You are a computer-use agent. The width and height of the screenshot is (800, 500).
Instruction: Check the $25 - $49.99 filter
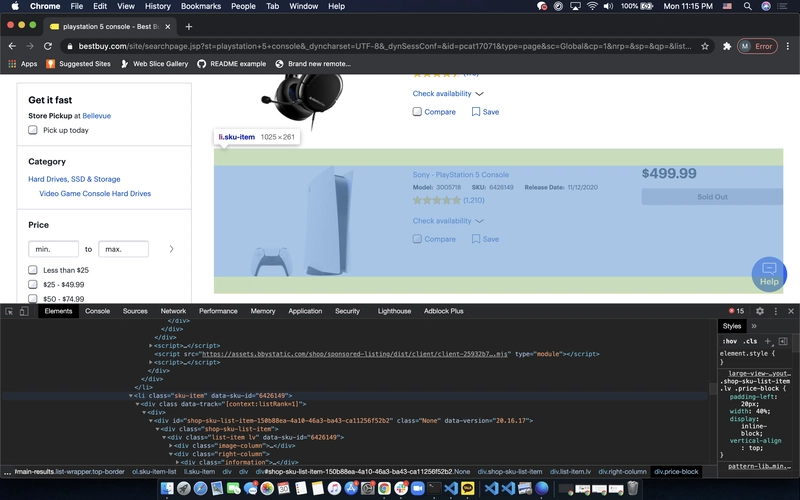tap(33, 284)
